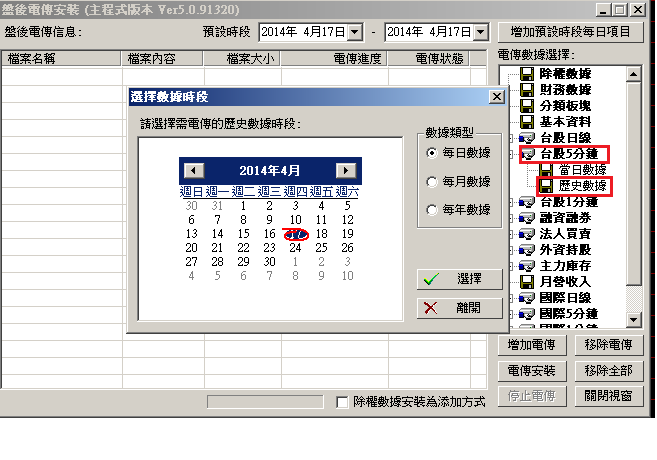Click the 電傳進度 column header

(334, 59)
